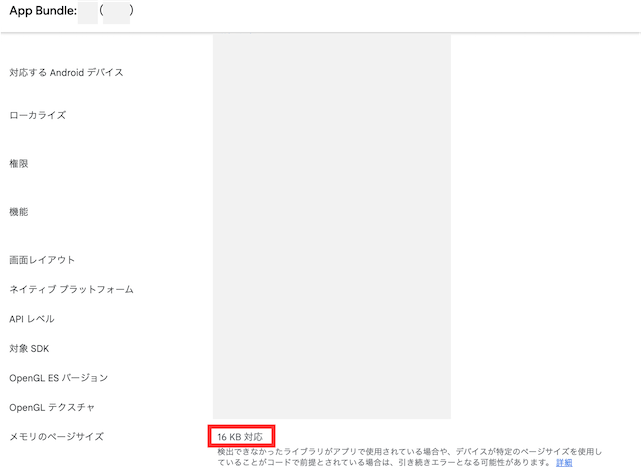This screenshot has height=473, width=641.
Task: Click the 16 KB 対応 value
Action: click(x=240, y=437)
